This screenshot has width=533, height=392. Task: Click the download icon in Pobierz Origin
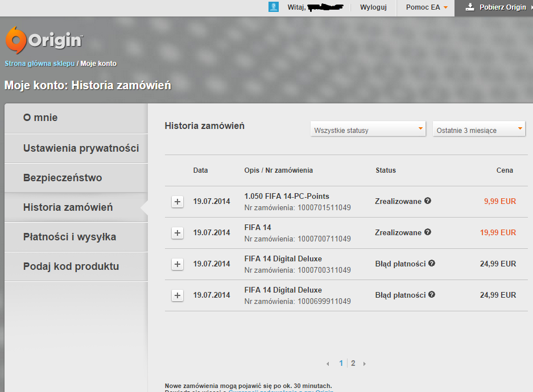pyautogui.click(x=470, y=7)
